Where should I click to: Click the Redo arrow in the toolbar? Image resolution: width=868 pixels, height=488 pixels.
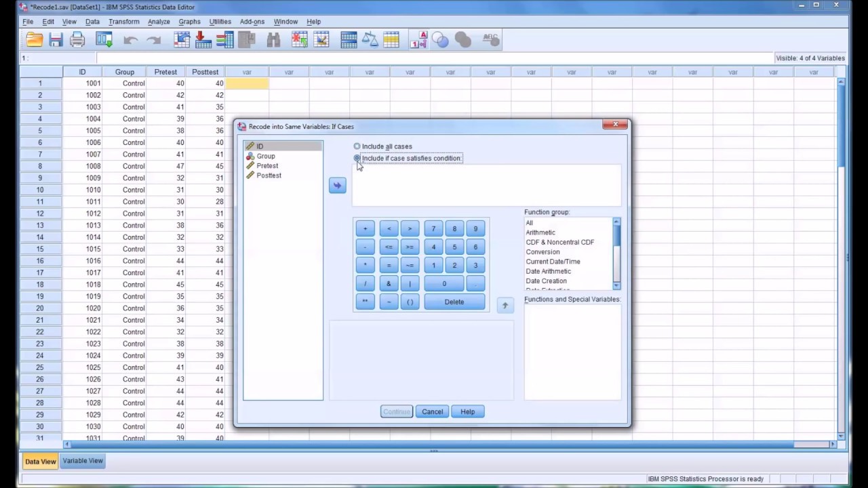point(153,41)
